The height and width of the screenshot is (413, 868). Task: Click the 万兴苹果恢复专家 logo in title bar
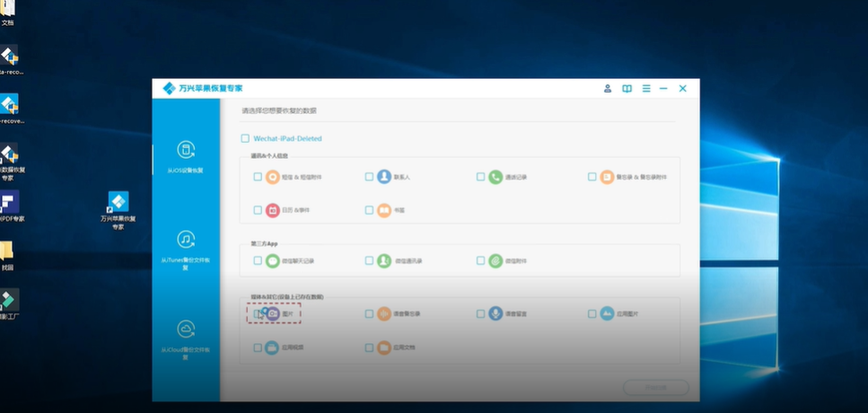click(x=203, y=89)
